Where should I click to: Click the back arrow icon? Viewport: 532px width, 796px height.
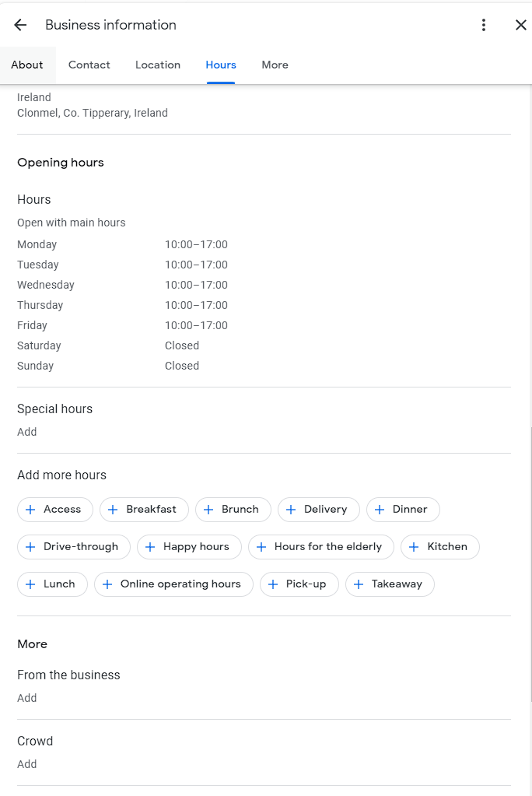tap(20, 25)
